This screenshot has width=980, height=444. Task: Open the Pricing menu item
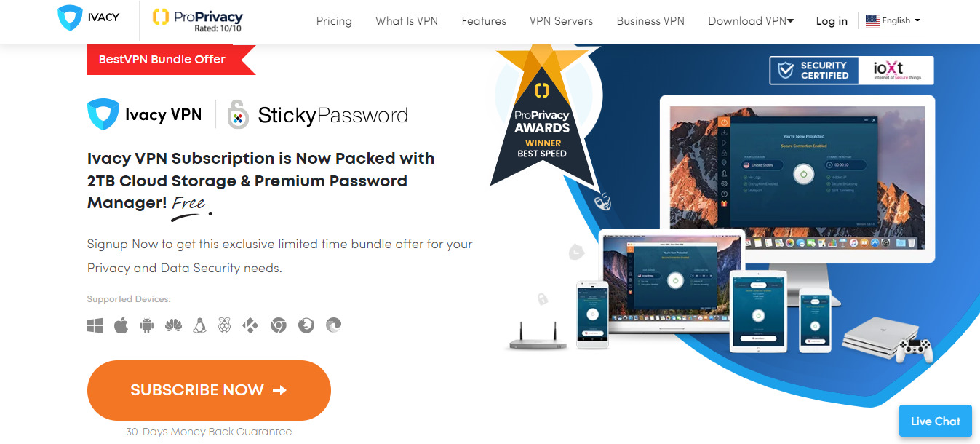click(x=334, y=21)
